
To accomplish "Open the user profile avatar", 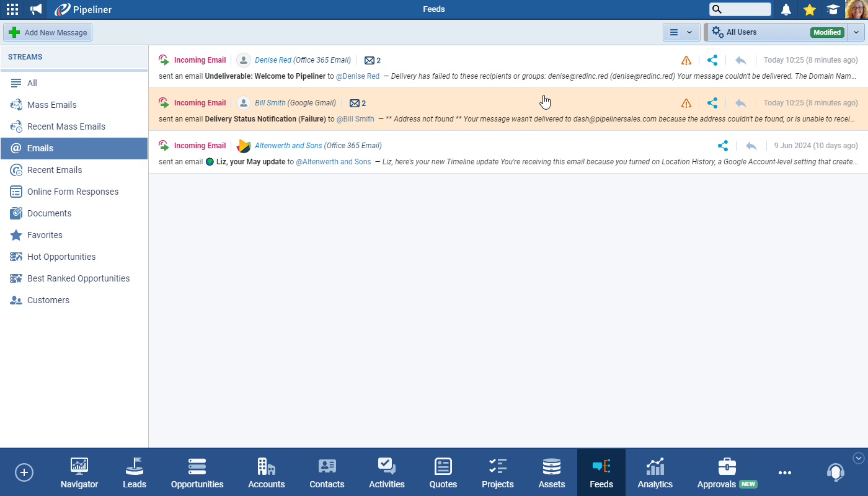I will 856,9.
